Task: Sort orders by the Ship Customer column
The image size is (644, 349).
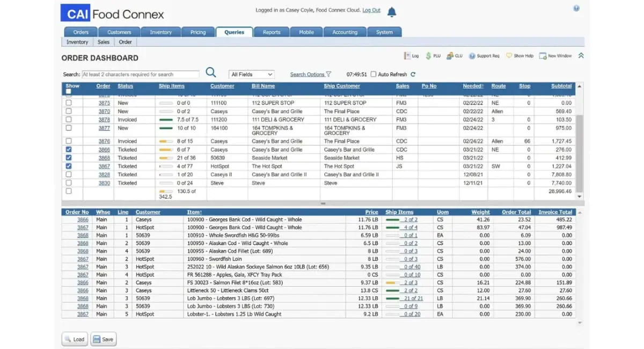Action: click(x=342, y=86)
